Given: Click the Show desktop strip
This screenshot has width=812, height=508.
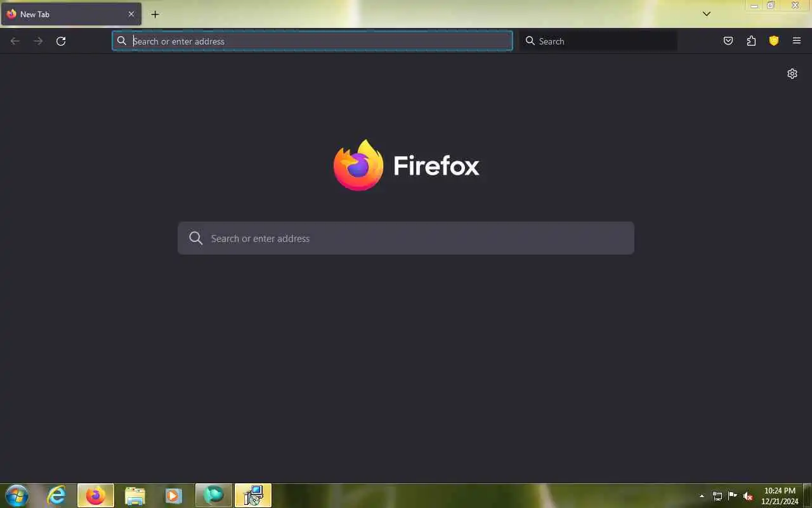Looking at the screenshot, I should 808,496.
